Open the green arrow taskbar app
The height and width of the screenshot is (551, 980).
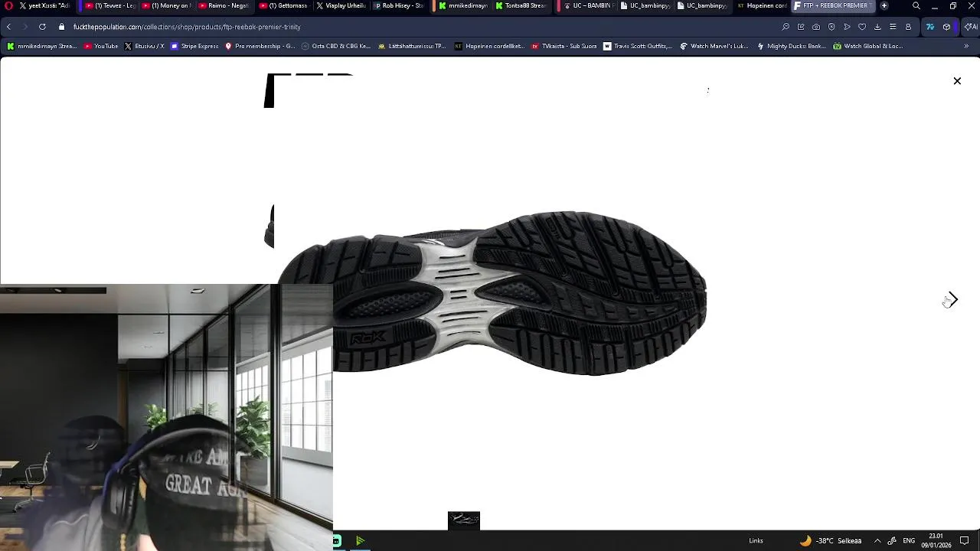[360, 541]
